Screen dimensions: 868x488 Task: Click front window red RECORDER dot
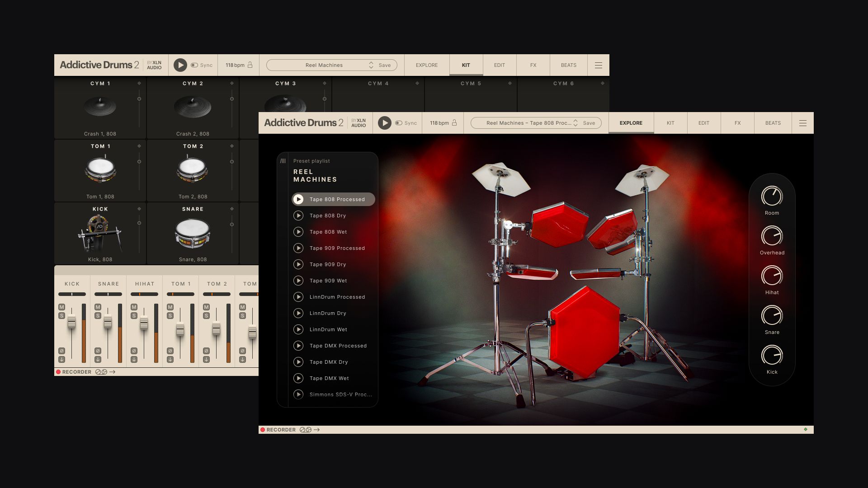pos(263,430)
